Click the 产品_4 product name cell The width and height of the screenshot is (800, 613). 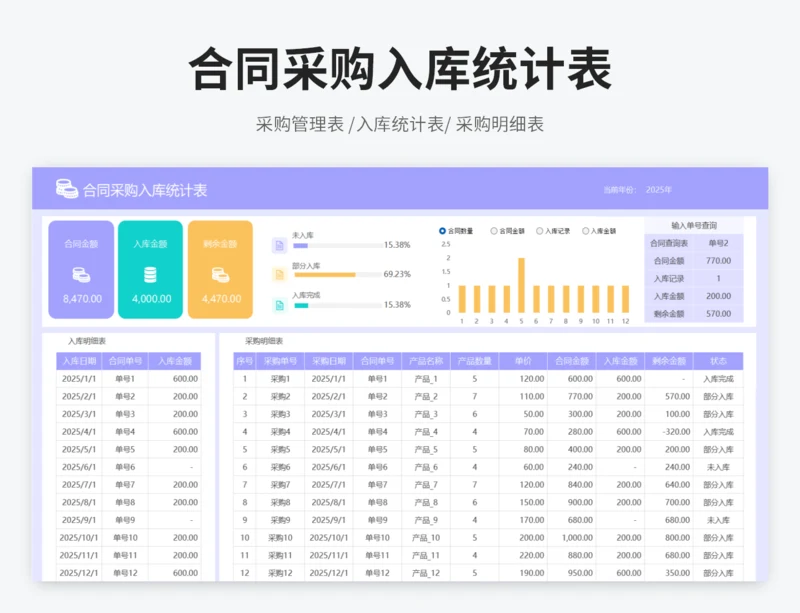pyautogui.click(x=426, y=432)
